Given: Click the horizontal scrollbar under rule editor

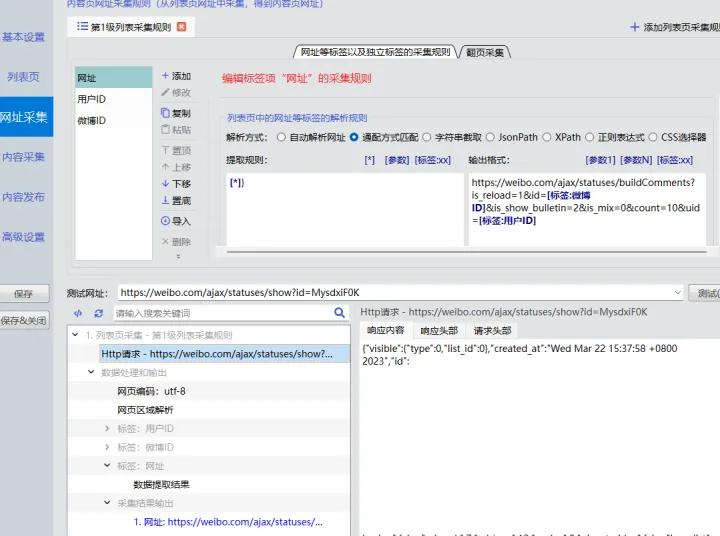Looking at the screenshot, I should point(466,252).
